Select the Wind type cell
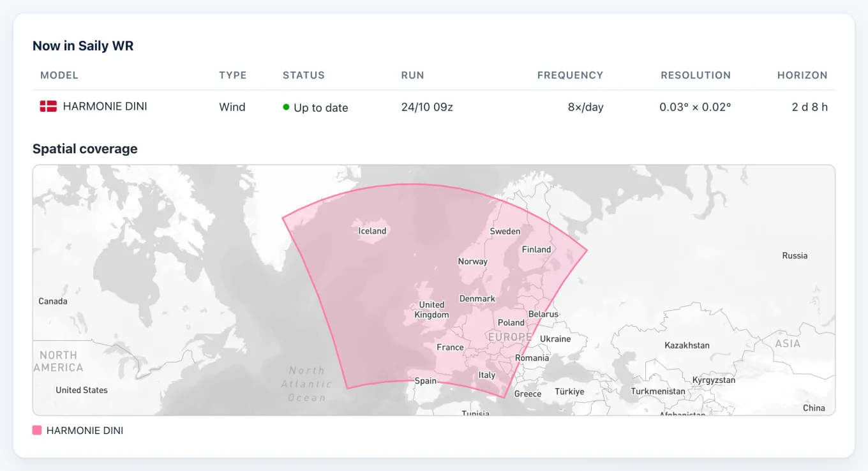 coord(232,107)
